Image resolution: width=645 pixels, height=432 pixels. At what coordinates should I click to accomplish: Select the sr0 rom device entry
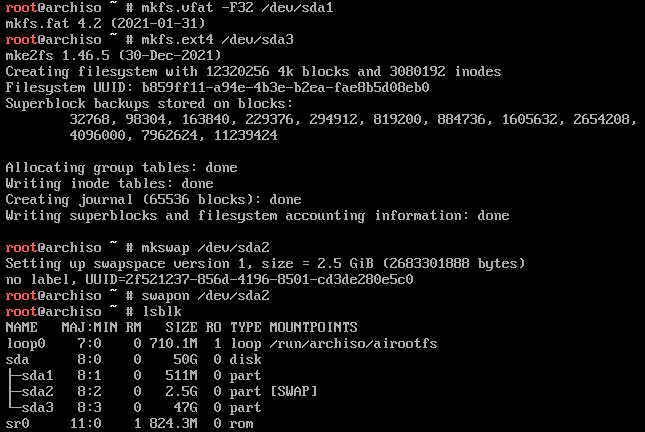(x=17, y=424)
